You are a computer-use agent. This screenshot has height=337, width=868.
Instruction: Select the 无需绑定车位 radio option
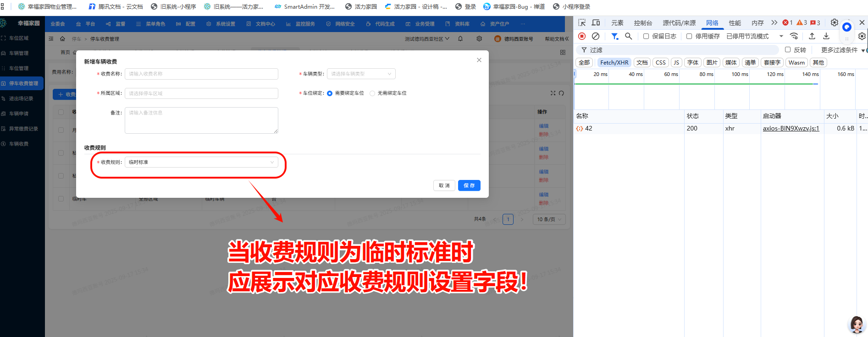pyautogui.click(x=372, y=93)
